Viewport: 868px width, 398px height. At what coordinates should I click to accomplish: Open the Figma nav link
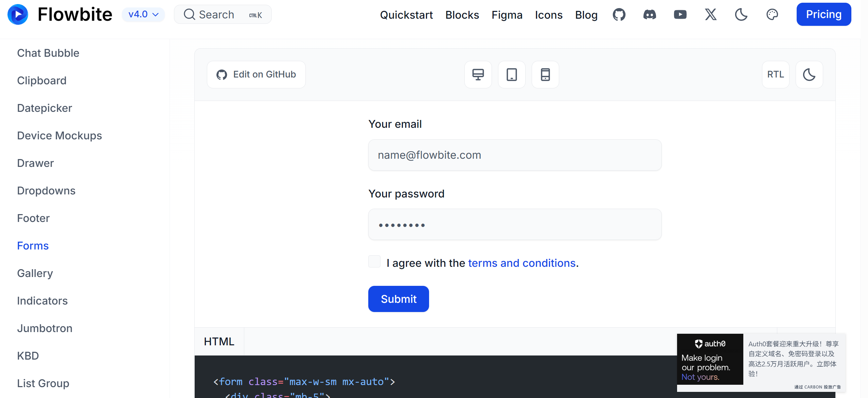click(507, 15)
